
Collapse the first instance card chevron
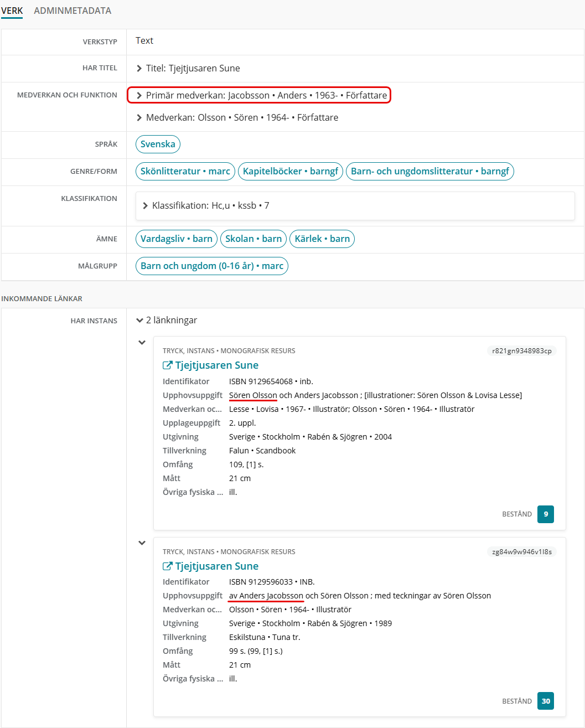[142, 343]
